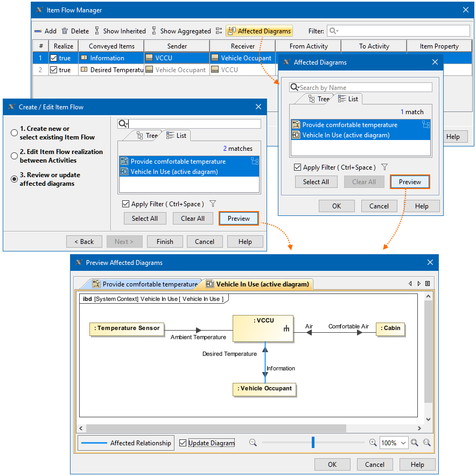The image size is (476, 476).
Task: Open Provide comfortable temperature preview tab
Action: [145, 284]
